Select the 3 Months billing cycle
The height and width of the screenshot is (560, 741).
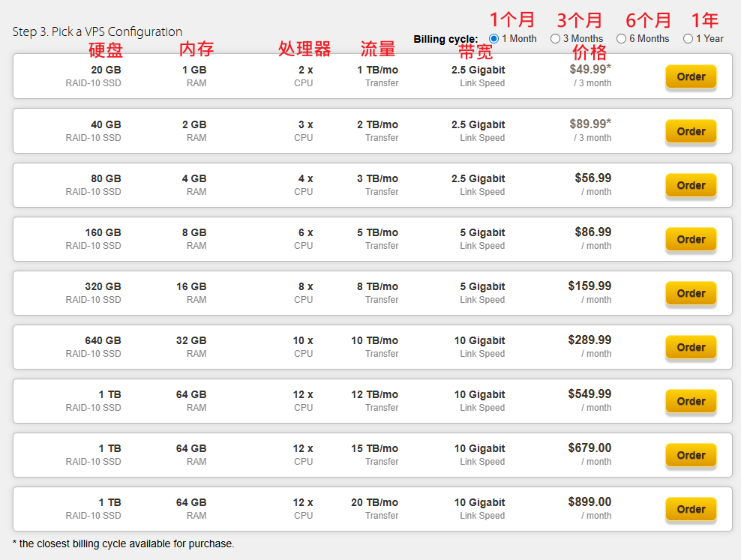(x=555, y=38)
